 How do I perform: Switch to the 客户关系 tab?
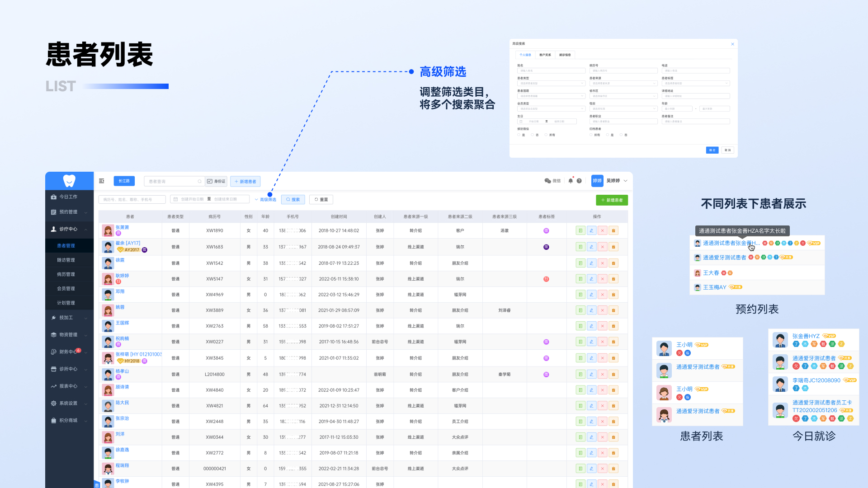point(545,55)
